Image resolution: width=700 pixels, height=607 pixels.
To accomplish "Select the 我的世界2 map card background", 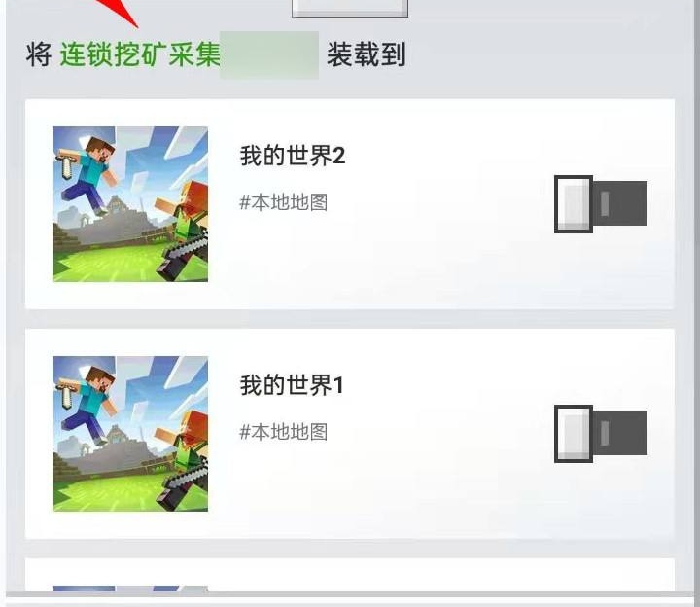I will pos(350,204).
